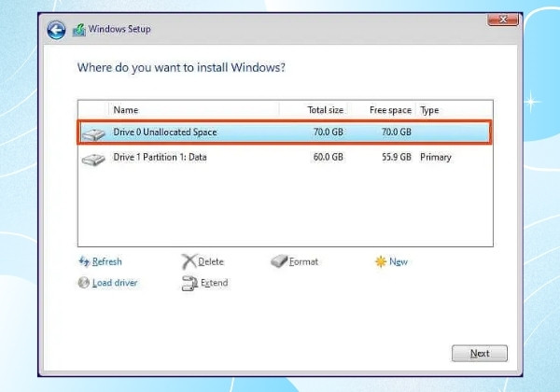Click Drive 0's 70.0 GB total size

tap(329, 132)
